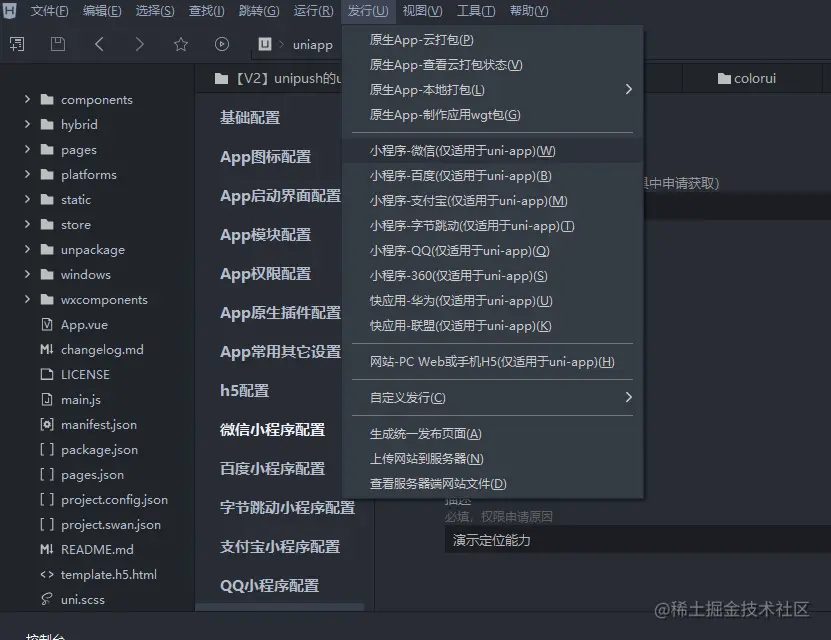This screenshot has height=640, width=831.
Task: Select 快应用-华为 publish option
Action: click(493, 301)
